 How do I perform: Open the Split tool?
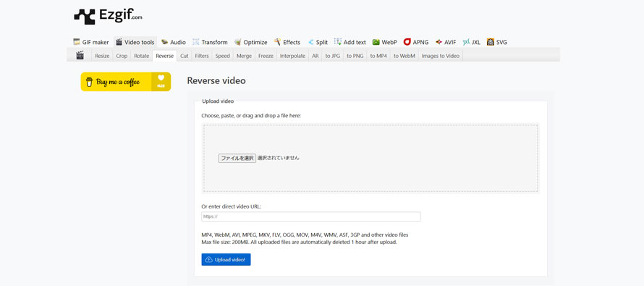click(x=318, y=42)
